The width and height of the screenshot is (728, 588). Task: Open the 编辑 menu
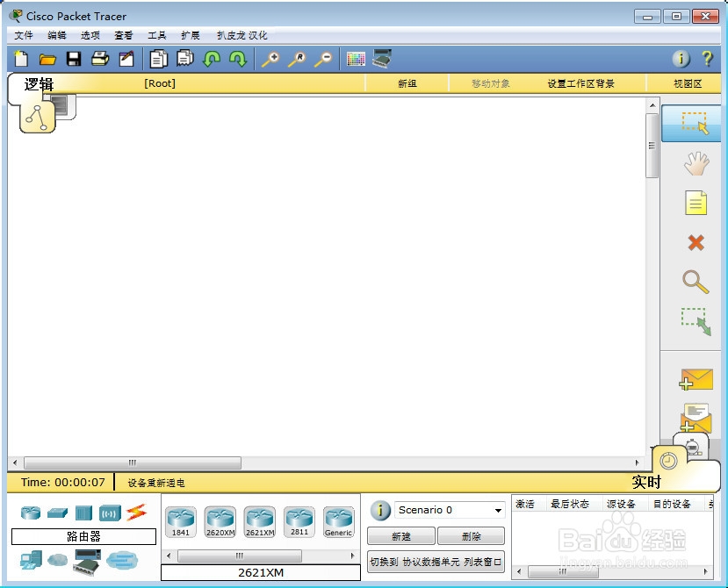point(57,35)
